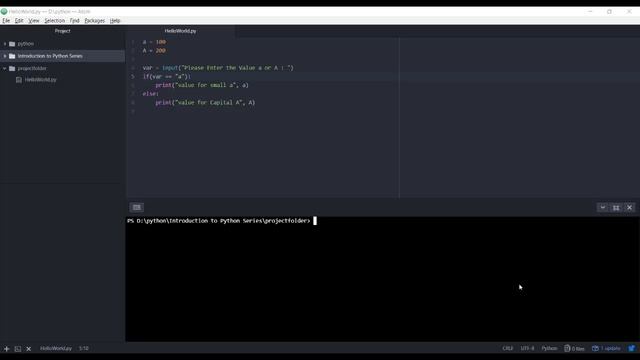Click the blue icon at status bar right
Screen dimensions: 640x360
pos(632,348)
